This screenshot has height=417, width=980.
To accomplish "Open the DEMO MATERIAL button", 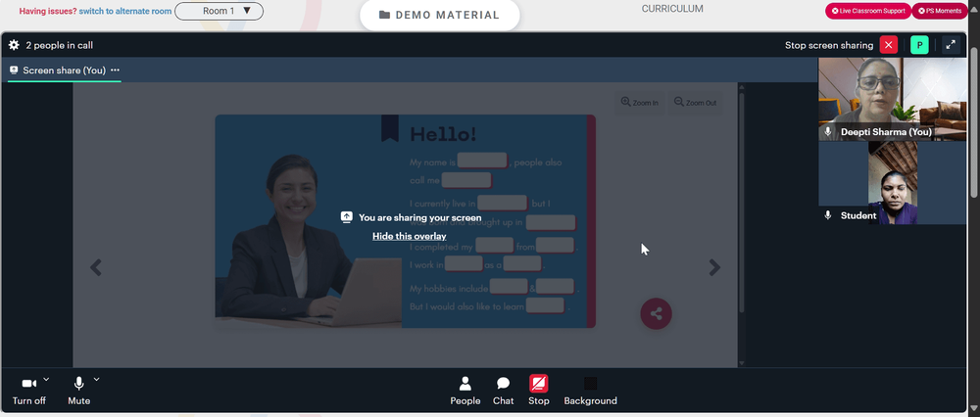I will pyautogui.click(x=439, y=15).
